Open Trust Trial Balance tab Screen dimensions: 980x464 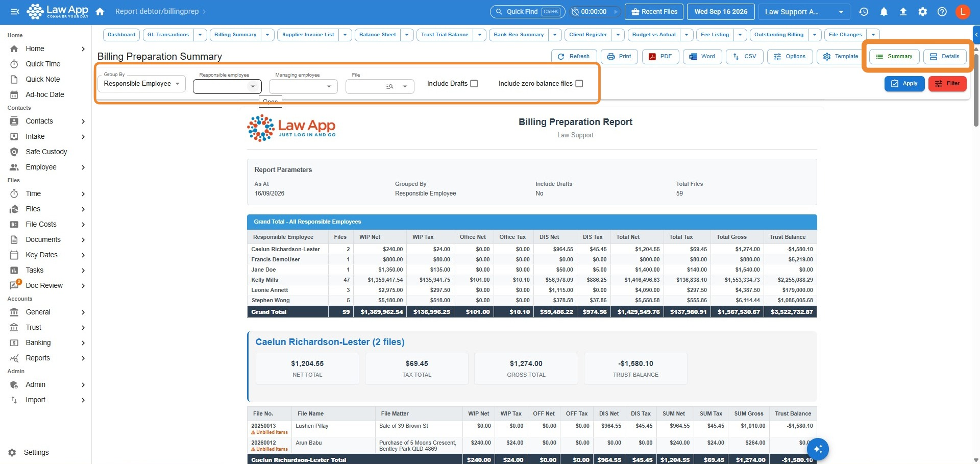445,35
